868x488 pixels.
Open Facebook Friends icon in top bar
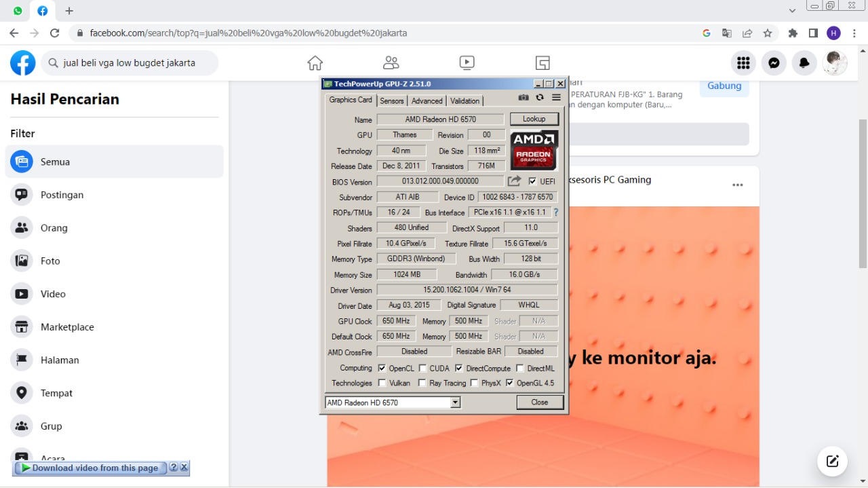coord(391,63)
